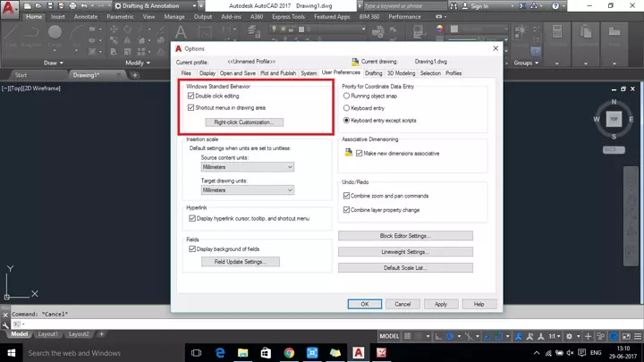This screenshot has height=362, width=644.
Task: Switch to the Drafting tab in Options
Action: click(x=373, y=73)
